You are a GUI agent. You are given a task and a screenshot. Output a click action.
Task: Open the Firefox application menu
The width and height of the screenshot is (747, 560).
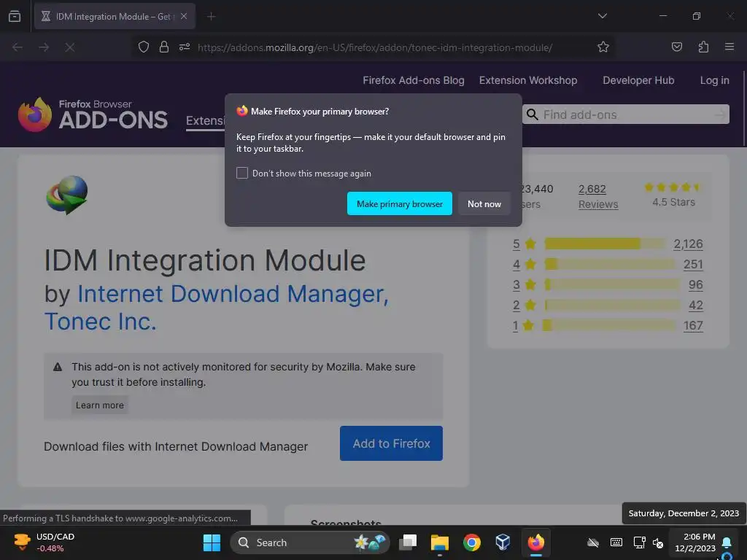pos(729,47)
